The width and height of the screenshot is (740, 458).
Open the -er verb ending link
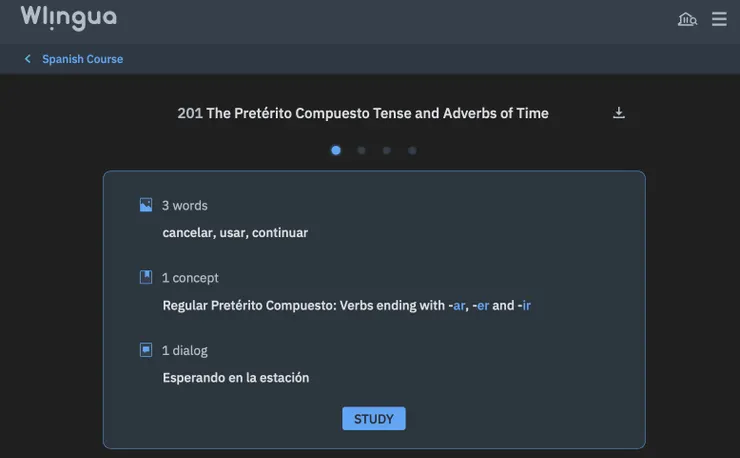click(481, 306)
